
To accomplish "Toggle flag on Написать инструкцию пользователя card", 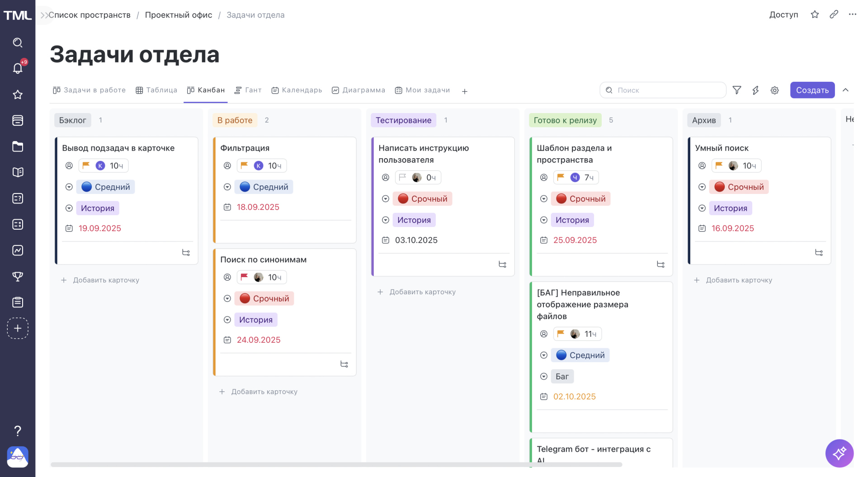I will point(402,177).
